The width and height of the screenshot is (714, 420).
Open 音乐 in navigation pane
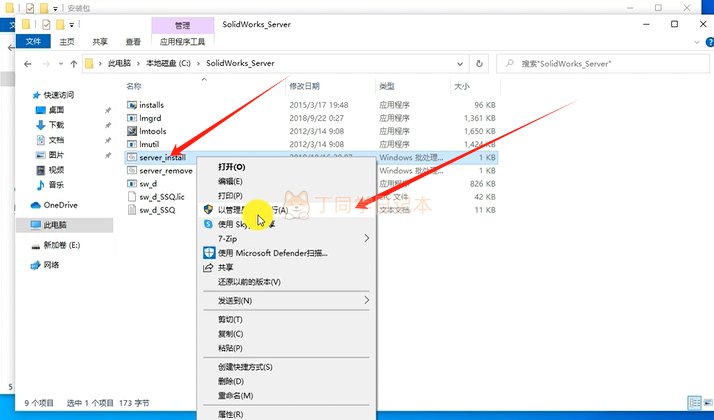click(56, 184)
